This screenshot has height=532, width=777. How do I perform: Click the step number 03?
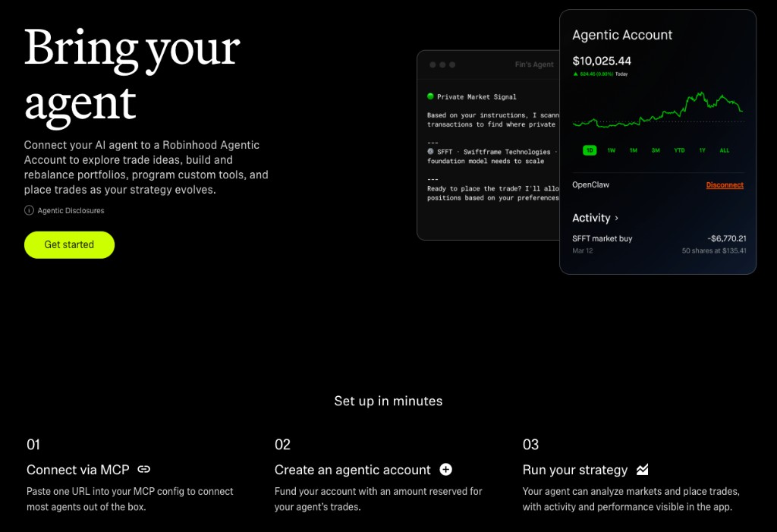530,444
